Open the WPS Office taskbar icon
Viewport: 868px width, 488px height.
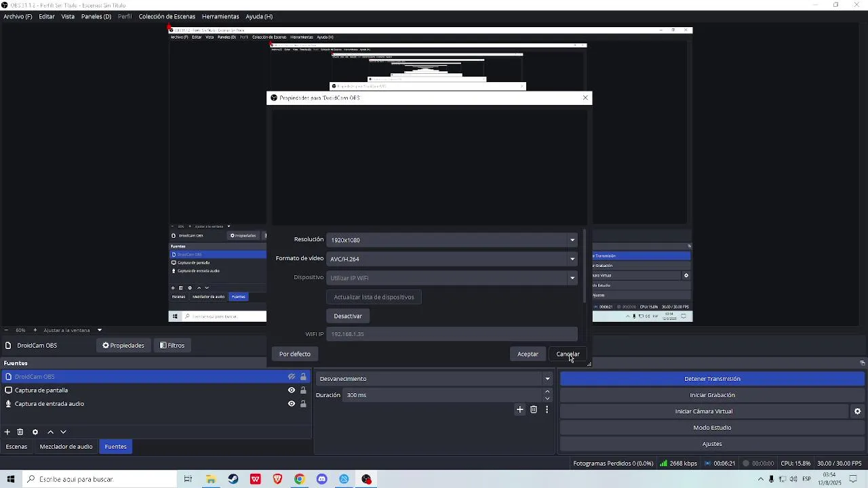click(256, 479)
